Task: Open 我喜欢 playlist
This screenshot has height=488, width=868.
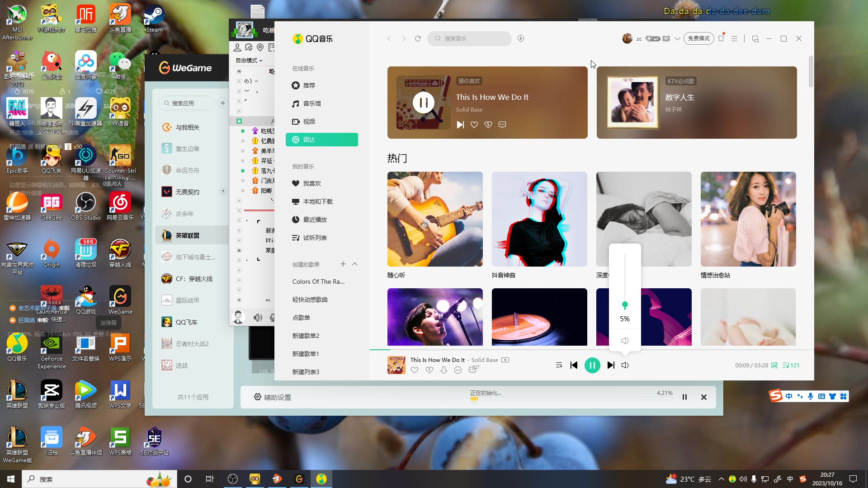Action: (321, 183)
